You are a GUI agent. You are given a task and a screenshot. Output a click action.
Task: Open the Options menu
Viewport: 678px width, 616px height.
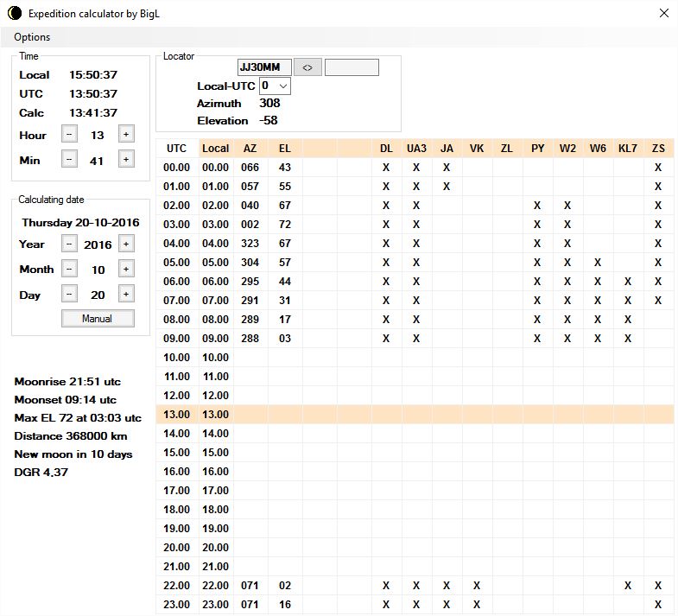click(x=32, y=37)
